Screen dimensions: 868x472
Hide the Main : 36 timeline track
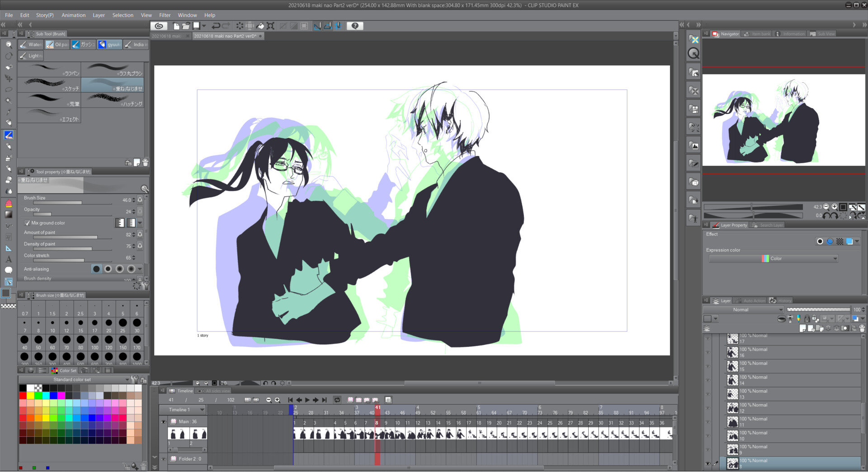(164, 421)
